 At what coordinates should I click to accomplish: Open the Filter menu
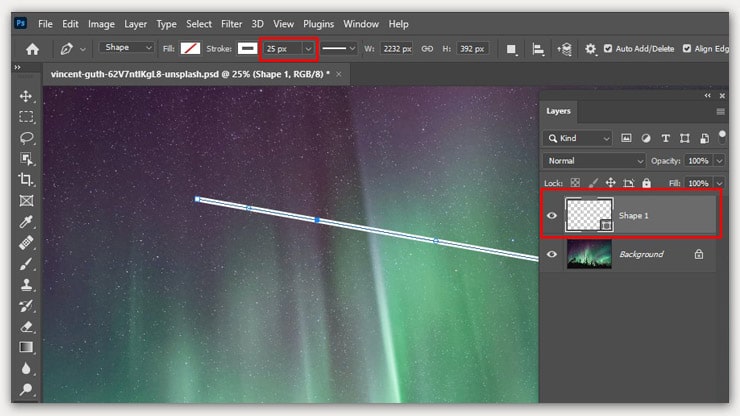(231, 24)
